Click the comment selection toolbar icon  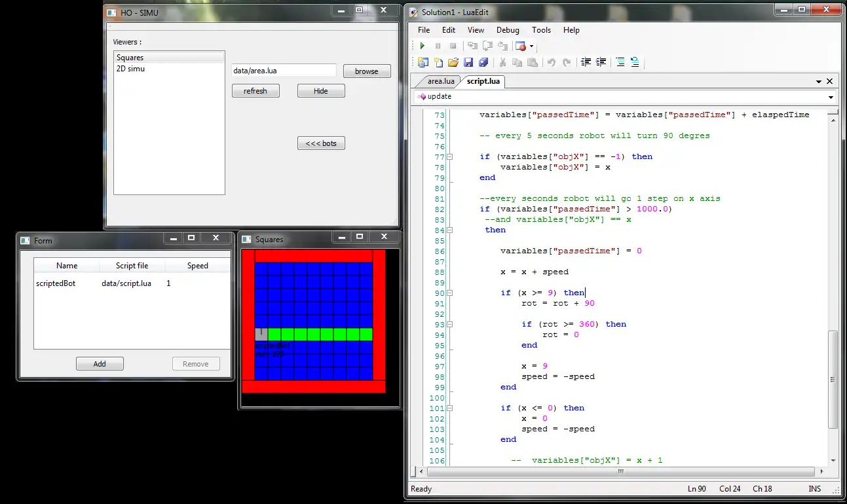[x=620, y=63]
